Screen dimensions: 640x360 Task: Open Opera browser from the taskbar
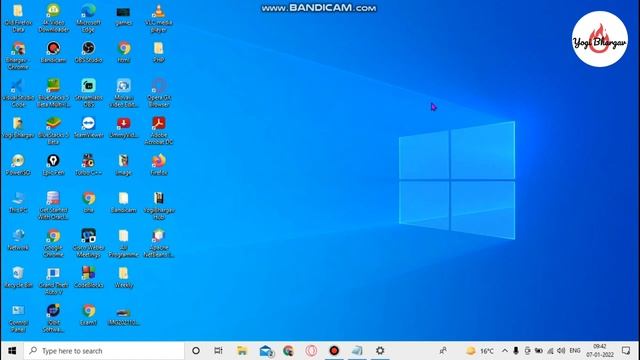click(x=311, y=351)
